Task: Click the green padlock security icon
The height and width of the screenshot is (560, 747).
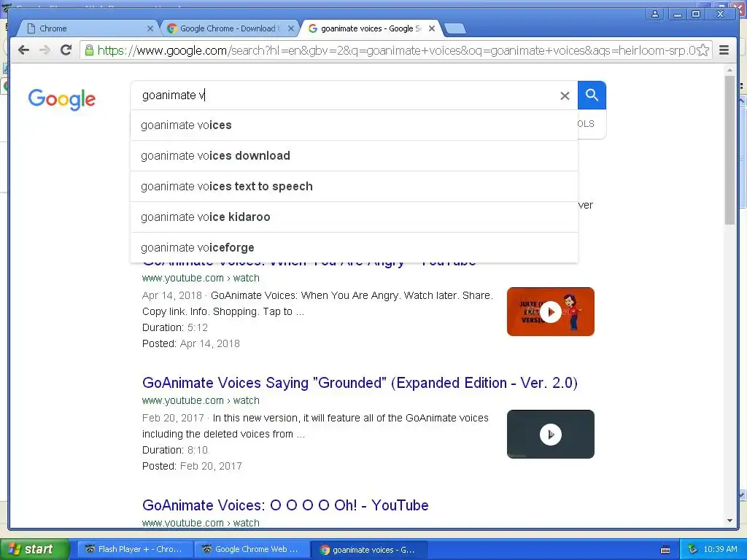Action: tap(89, 50)
